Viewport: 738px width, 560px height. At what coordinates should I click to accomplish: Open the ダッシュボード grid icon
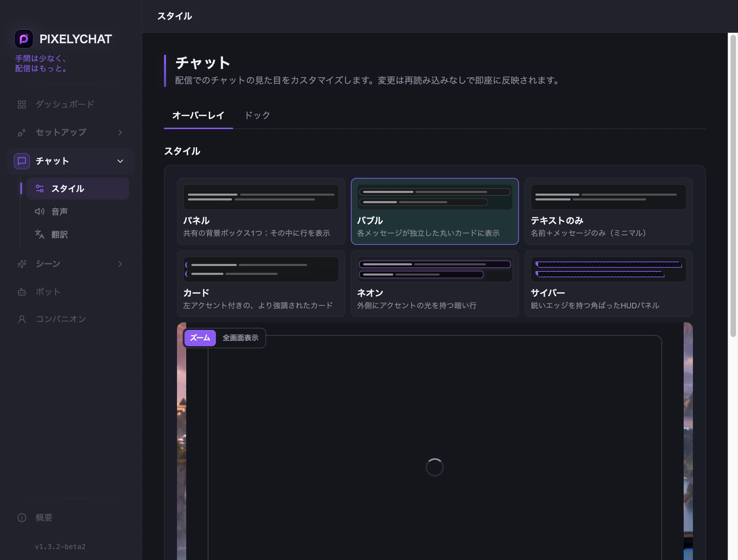[22, 104]
